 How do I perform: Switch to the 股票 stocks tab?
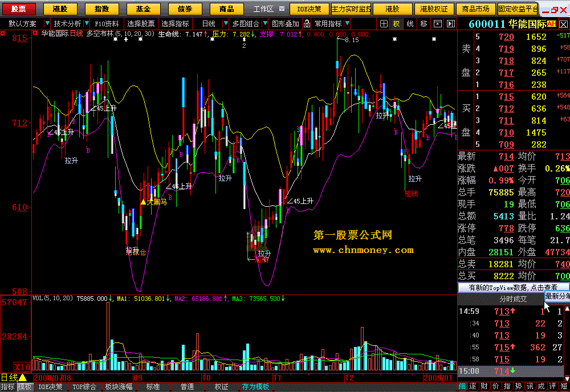(x=19, y=9)
